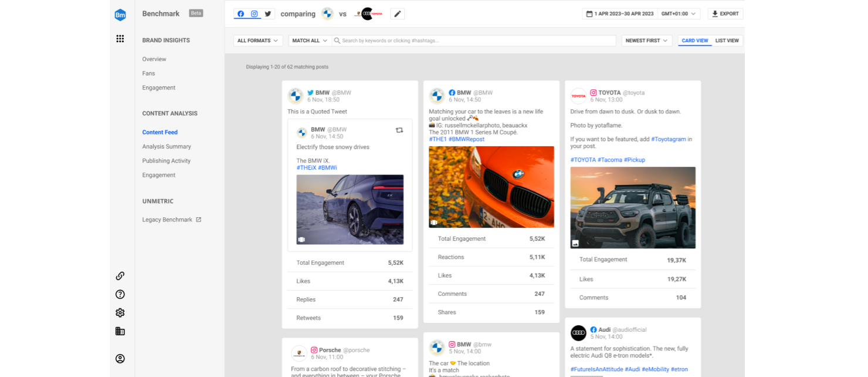868x377 pixels.
Task: Click the #Tacoma hashtag
Action: pyautogui.click(x=610, y=160)
